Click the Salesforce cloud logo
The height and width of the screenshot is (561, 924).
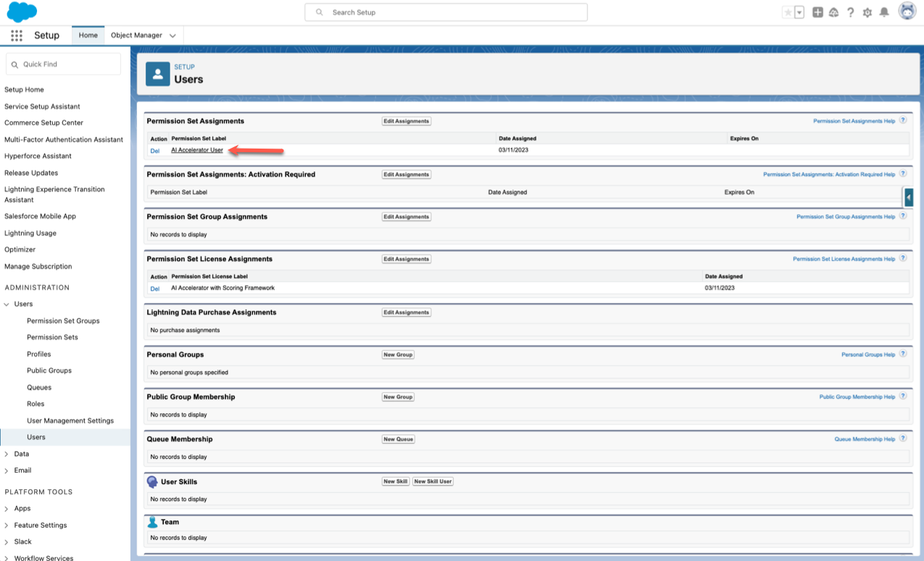pyautogui.click(x=22, y=12)
